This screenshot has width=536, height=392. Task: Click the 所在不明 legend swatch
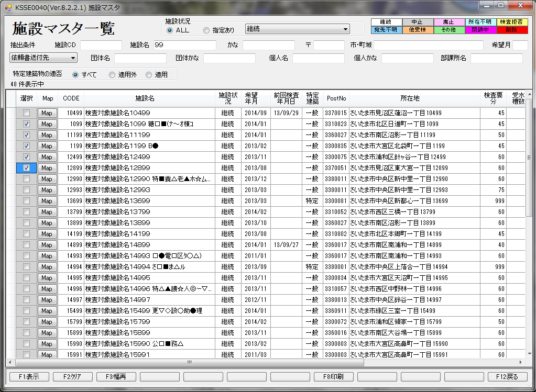coord(480,22)
